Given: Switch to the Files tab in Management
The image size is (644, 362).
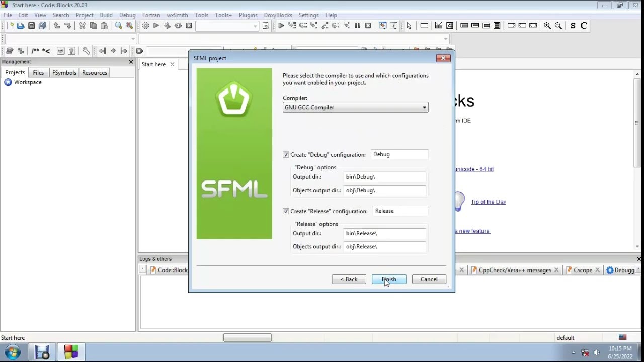Looking at the screenshot, I should click(38, 73).
